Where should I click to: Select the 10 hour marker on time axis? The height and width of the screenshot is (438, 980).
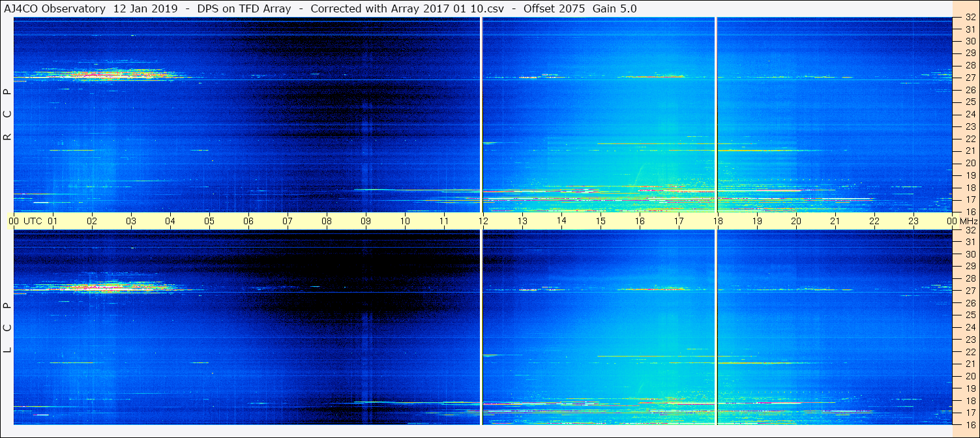point(405,221)
